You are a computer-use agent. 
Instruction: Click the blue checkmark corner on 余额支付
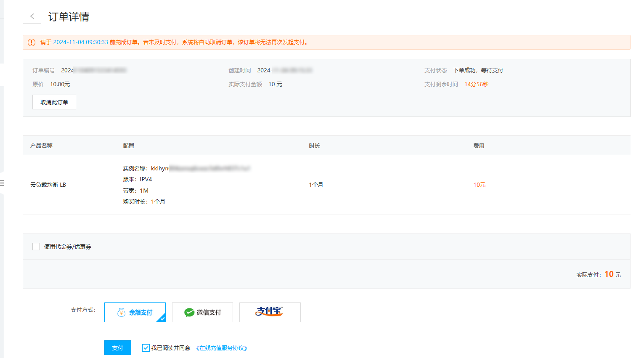pos(162,318)
